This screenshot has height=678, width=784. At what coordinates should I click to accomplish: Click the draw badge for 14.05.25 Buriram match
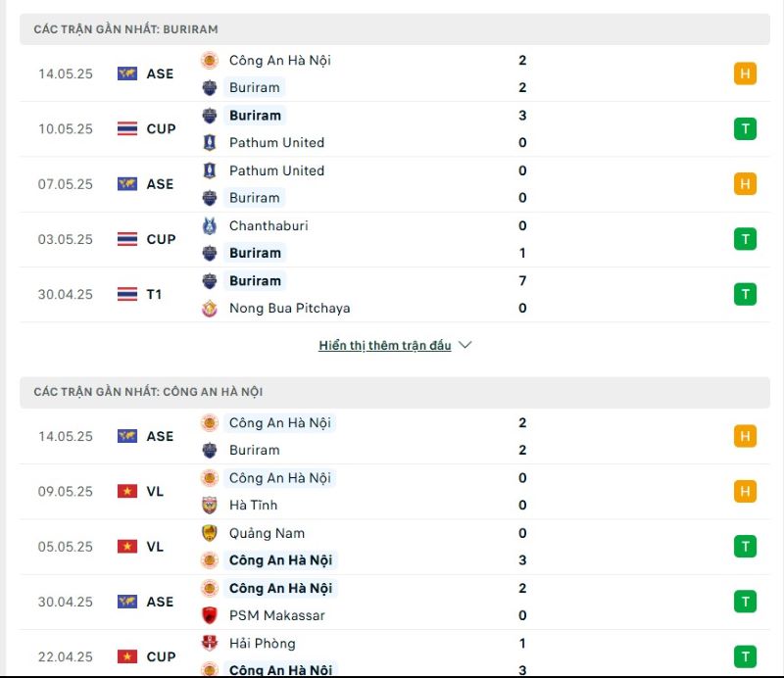(x=745, y=73)
